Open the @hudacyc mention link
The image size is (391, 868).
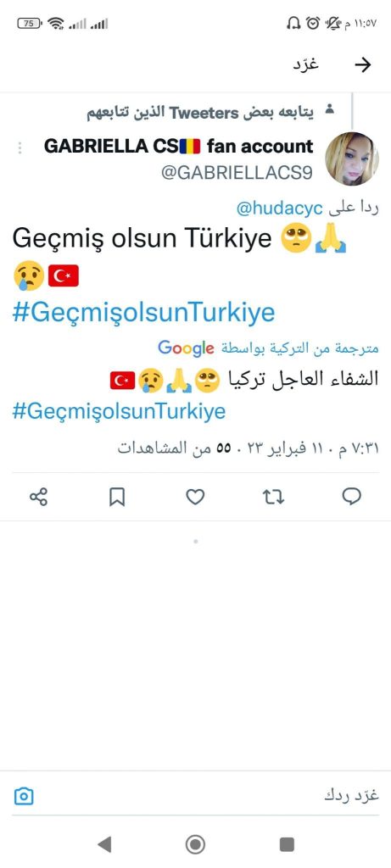280,209
